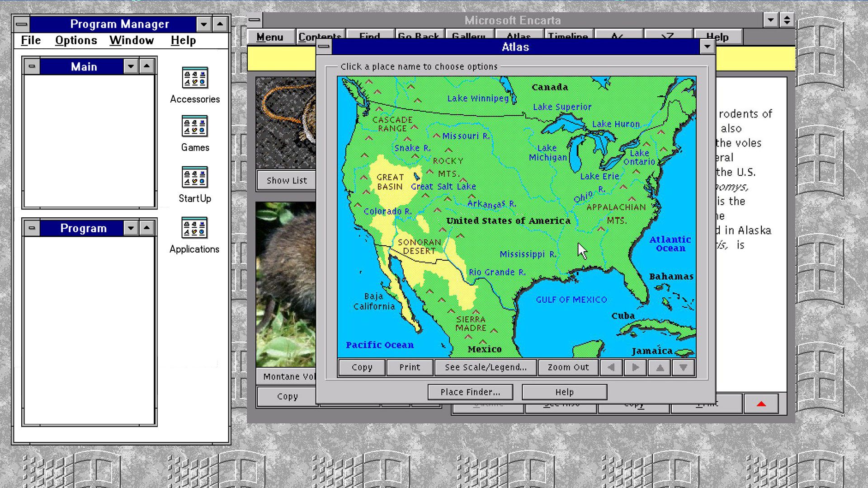The width and height of the screenshot is (868, 488).
Task: Click the Help menu in Program Manager
Action: [183, 40]
